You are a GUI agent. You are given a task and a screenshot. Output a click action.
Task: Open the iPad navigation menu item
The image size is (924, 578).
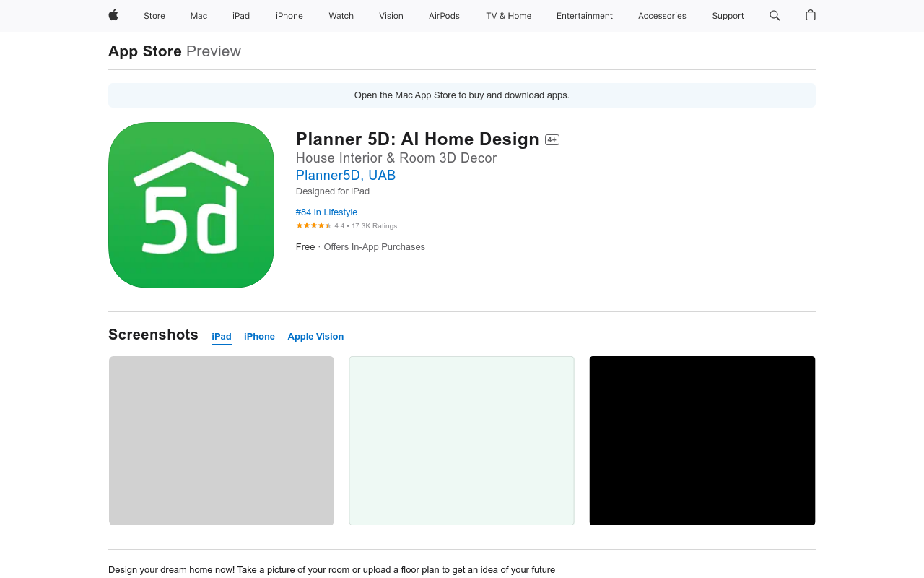[x=241, y=16]
